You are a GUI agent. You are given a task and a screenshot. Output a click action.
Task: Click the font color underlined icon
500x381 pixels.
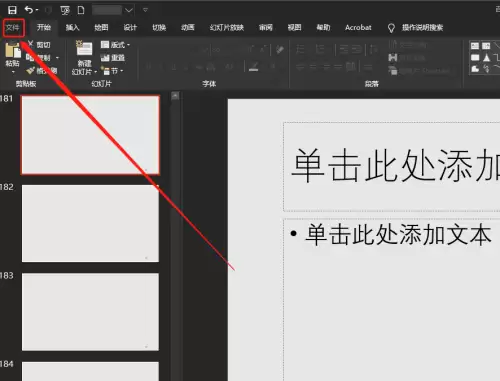253,67
